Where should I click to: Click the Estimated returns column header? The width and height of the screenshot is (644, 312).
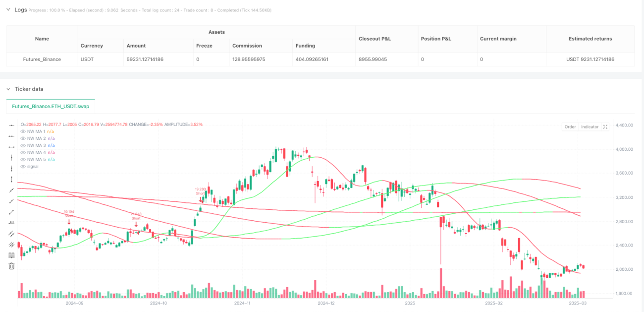pos(590,39)
